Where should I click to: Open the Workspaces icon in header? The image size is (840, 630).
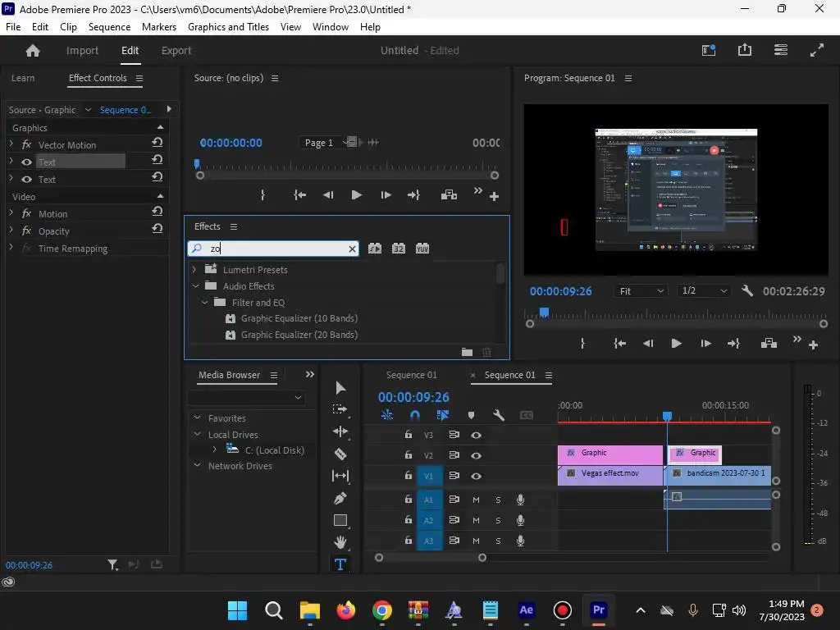(x=781, y=50)
